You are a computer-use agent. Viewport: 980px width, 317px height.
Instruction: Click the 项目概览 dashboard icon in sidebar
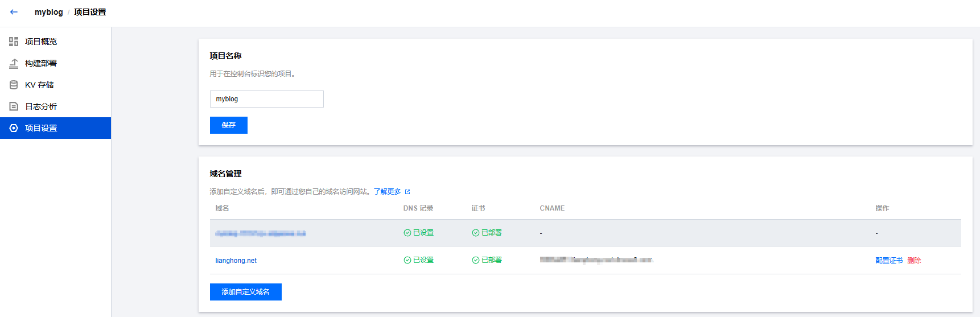[x=14, y=42]
